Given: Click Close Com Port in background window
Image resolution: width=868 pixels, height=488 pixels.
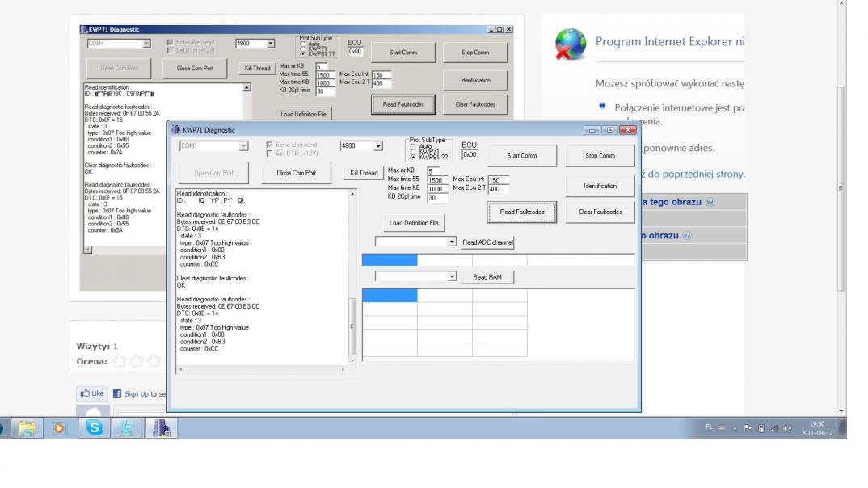Looking at the screenshot, I should click(195, 68).
